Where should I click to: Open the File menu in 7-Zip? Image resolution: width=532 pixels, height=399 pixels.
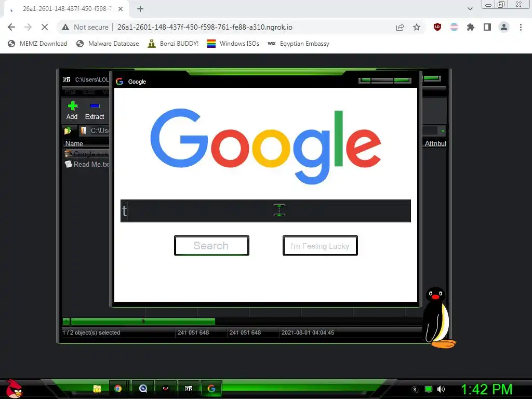(70, 92)
